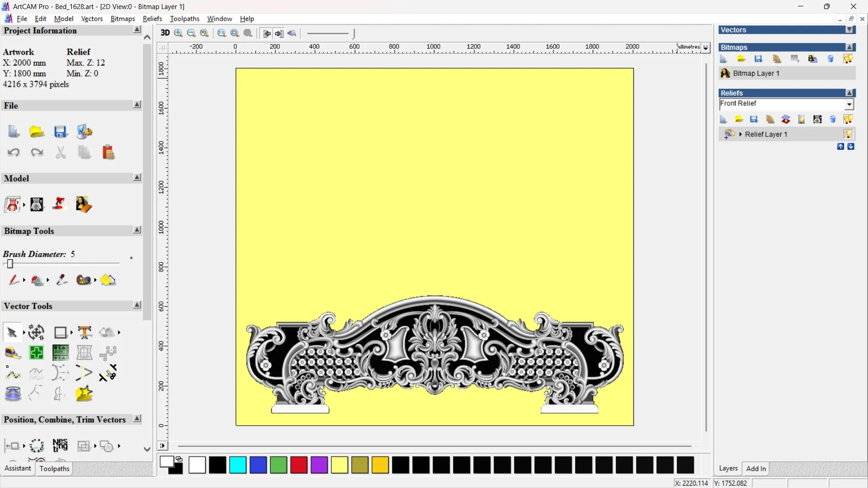Click the Nesting tool icon
Image resolution: width=868 pixels, height=488 pixels.
[x=60, y=446]
